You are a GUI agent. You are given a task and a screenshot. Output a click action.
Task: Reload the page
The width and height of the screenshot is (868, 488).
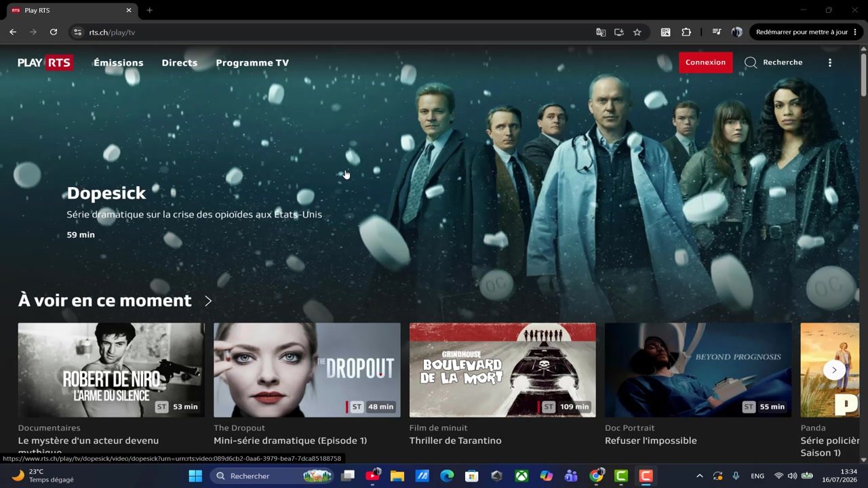tap(54, 32)
